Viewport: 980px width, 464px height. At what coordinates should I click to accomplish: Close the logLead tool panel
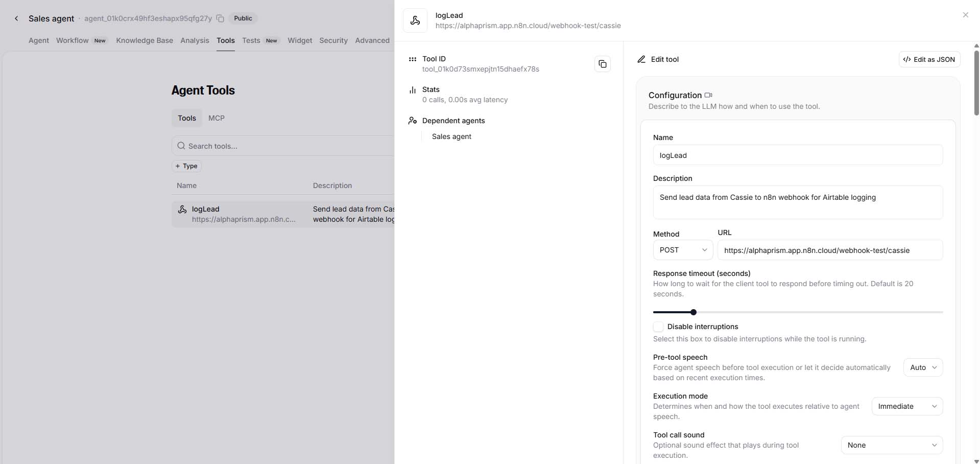[965, 15]
